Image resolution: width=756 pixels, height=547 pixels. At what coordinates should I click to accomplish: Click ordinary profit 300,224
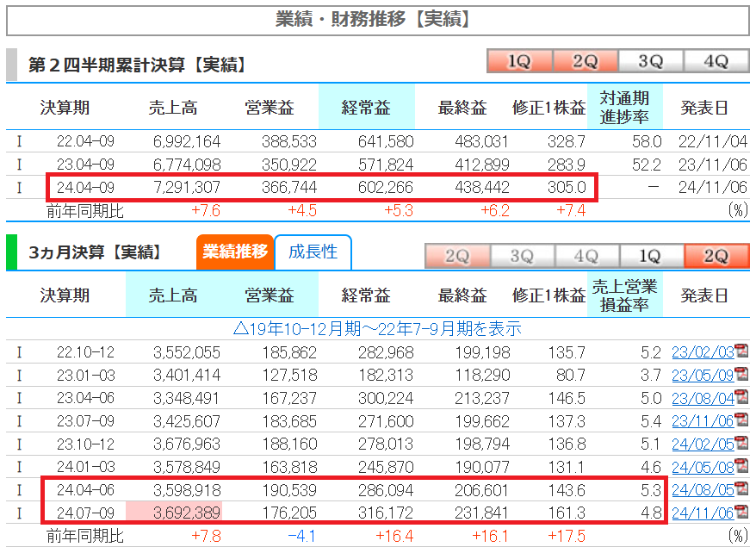[x=386, y=399]
